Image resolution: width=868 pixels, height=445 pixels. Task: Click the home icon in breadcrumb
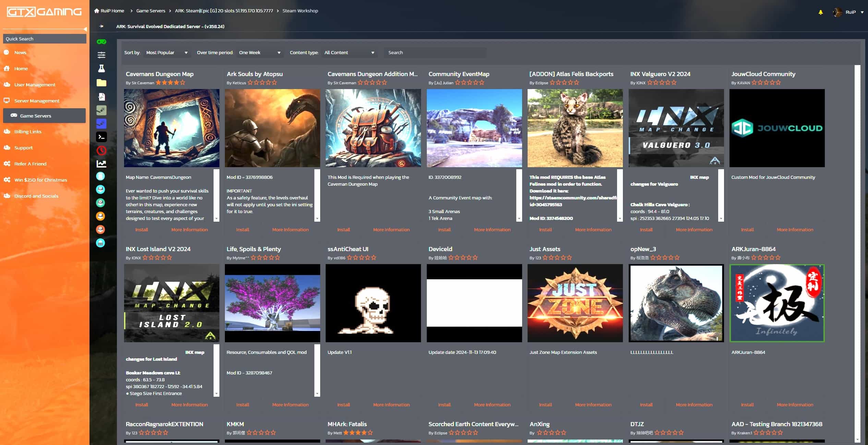97,11
